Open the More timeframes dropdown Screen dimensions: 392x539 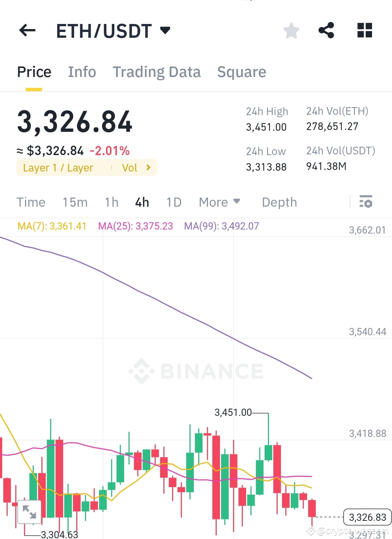coord(219,202)
